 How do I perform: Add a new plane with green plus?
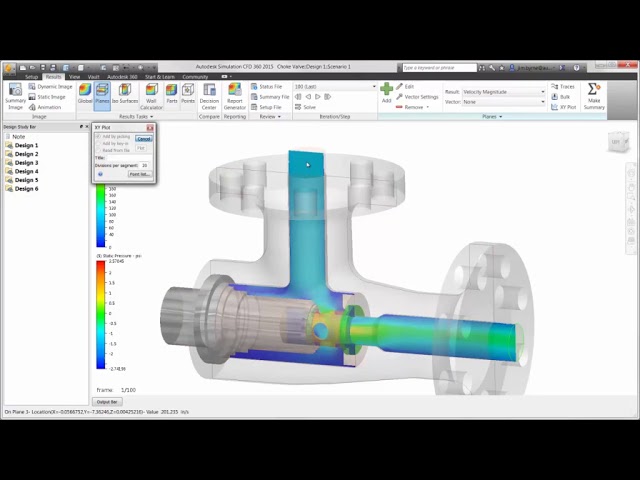[386, 93]
